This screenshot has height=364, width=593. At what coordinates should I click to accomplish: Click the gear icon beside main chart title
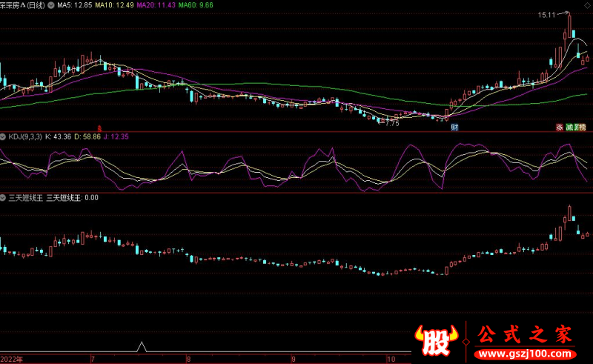50,5
